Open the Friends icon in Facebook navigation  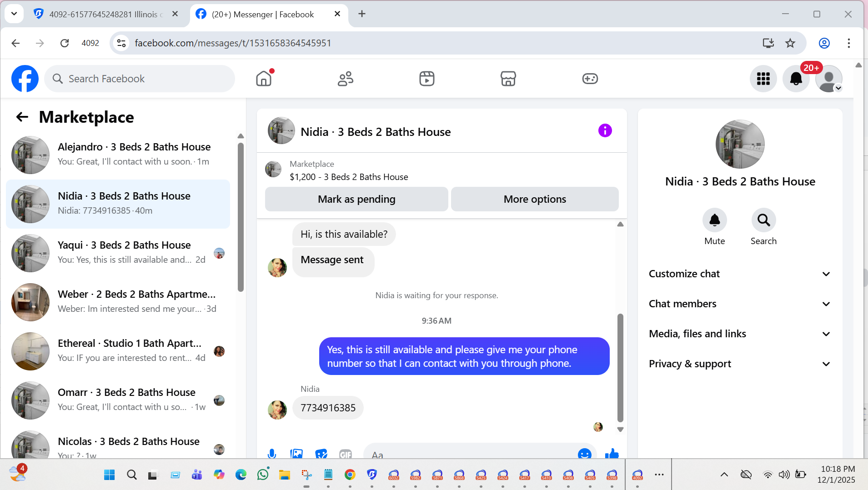coord(346,79)
